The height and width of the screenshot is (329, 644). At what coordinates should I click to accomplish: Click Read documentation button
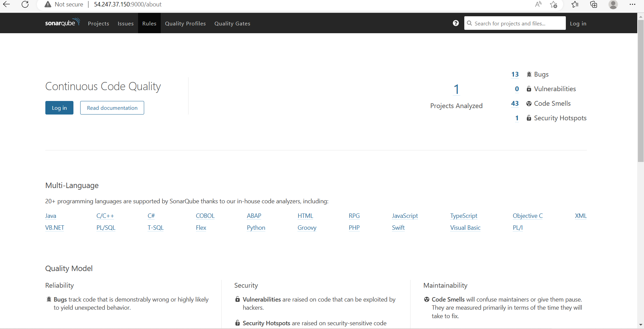(112, 108)
